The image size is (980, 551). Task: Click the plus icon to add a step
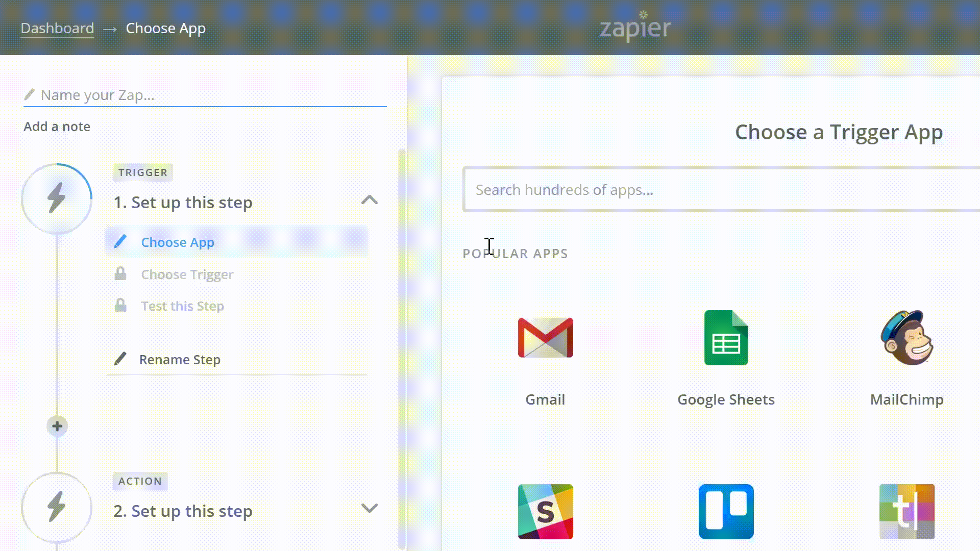pyautogui.click(x=57, y=426)
